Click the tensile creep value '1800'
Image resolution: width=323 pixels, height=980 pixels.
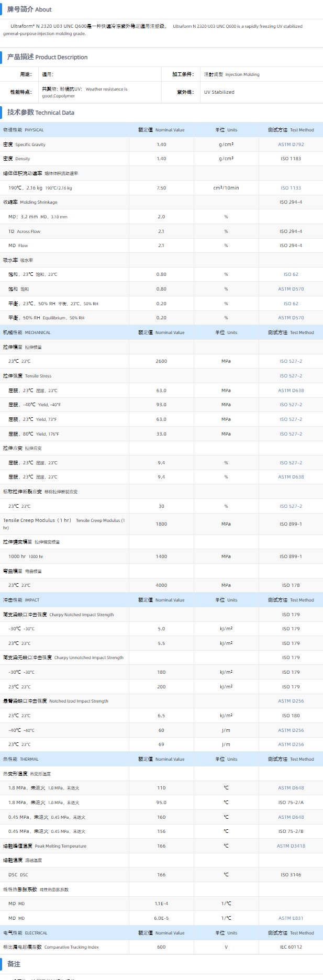(x=161, y=524)
